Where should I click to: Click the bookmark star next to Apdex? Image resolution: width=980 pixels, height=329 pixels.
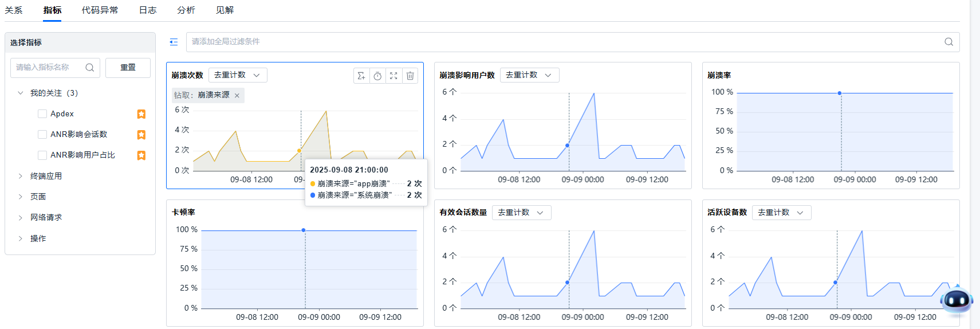(x=141, y=114)
